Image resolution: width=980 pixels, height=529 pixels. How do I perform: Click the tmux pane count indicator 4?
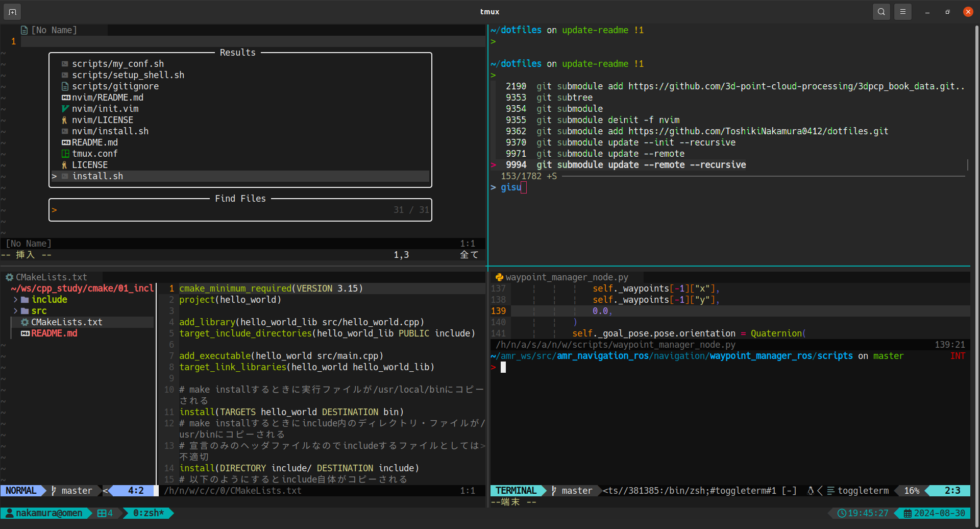tap(105, 513)
